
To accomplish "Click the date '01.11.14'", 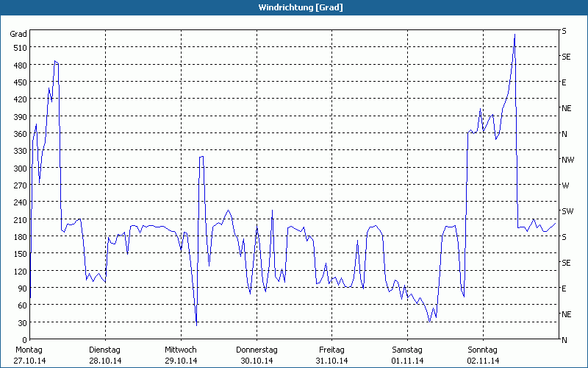I will tap(408, 361).
